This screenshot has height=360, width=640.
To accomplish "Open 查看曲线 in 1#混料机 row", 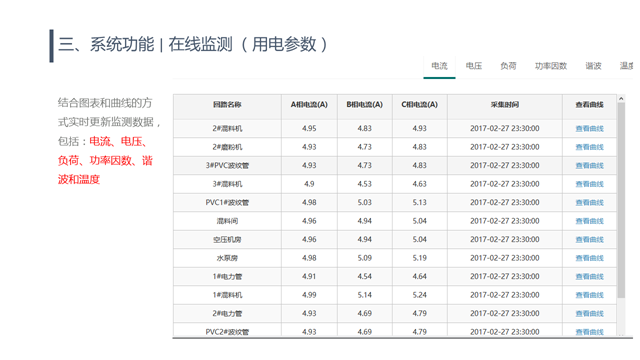I will click(589, 295).
